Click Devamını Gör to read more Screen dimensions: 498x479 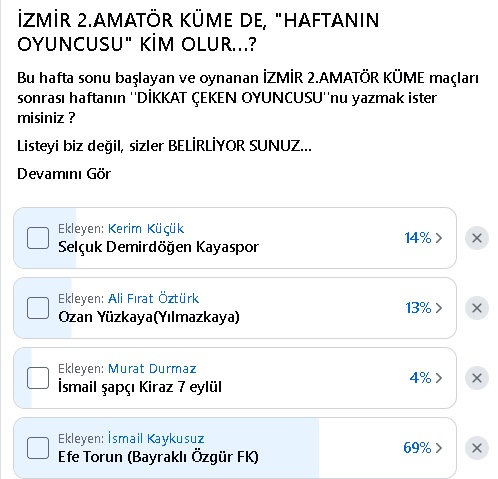[64, 174]
